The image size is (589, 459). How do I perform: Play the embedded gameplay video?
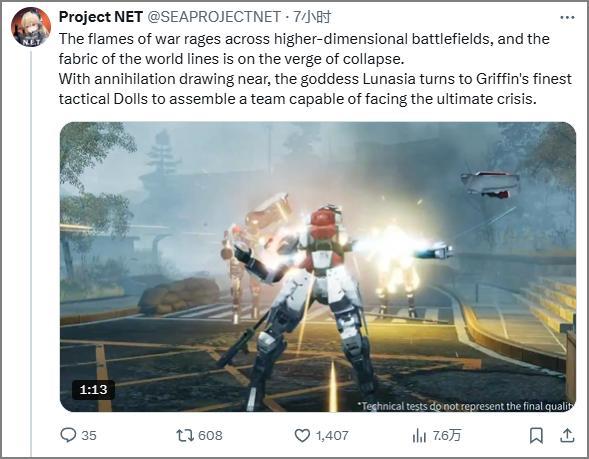coord(318,267)
